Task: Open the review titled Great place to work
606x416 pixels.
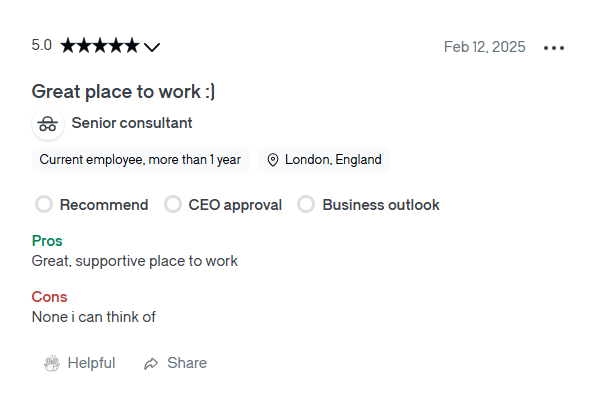Action: click(123, 92)
